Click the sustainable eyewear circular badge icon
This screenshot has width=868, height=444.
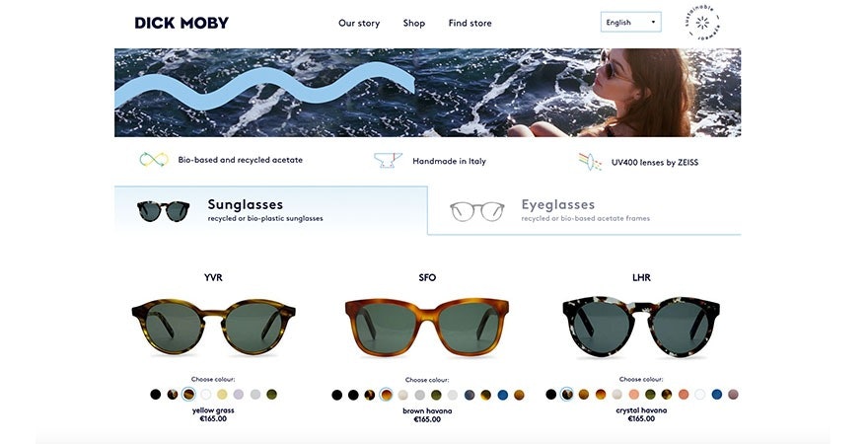tap(702, 23)
